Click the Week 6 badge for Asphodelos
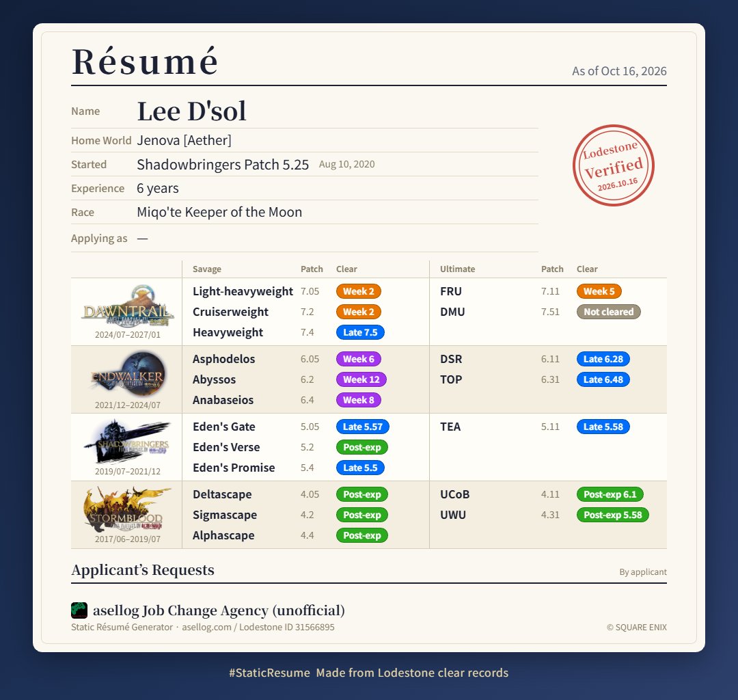 point(359,359)
